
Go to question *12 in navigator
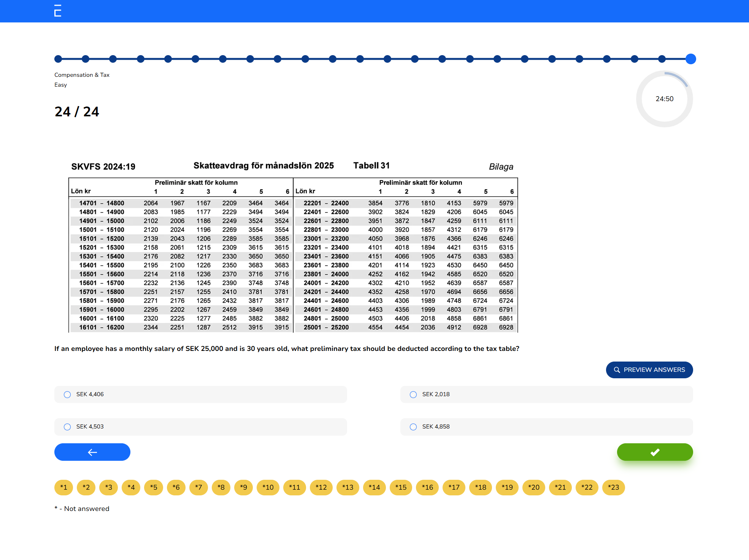pyautogui.click(x=321, y=487)
